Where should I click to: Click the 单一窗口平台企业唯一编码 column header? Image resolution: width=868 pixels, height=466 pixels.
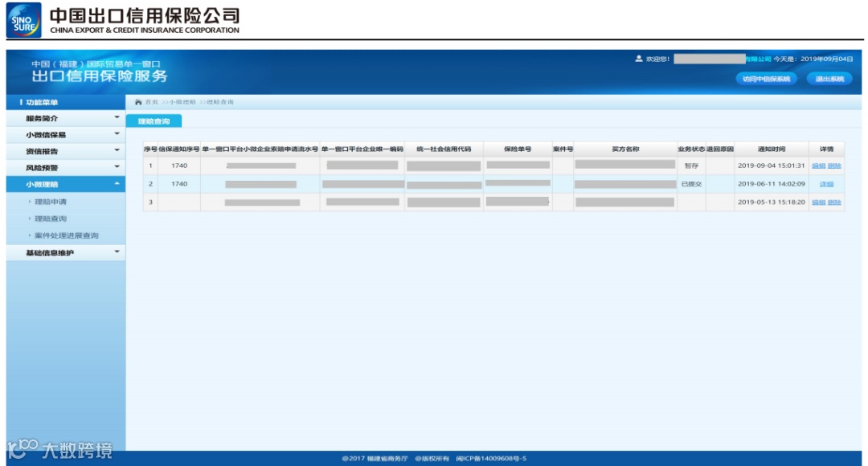pyautogui.click(x=362, y=149)
